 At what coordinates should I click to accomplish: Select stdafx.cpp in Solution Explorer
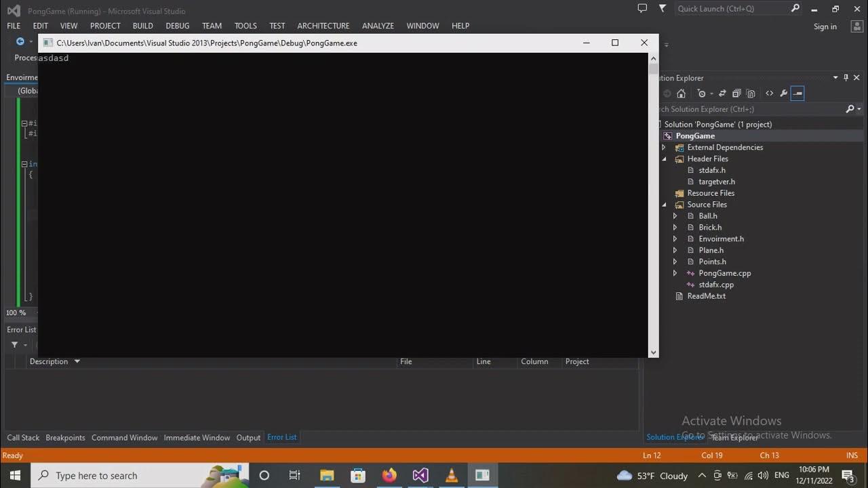pos(716,285)
